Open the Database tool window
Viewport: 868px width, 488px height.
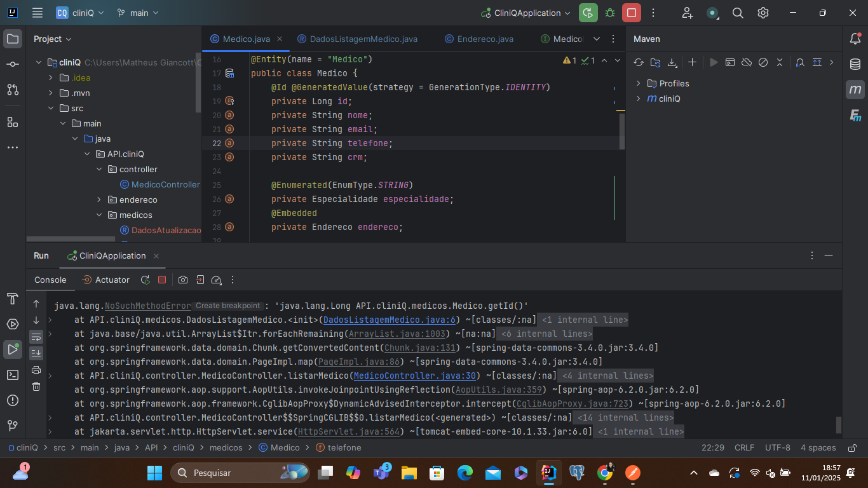coord(855,64)
